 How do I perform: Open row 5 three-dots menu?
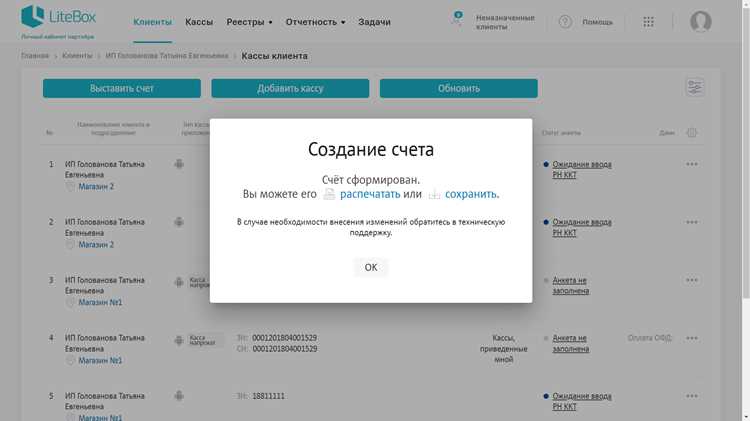[x=692, y=396]
